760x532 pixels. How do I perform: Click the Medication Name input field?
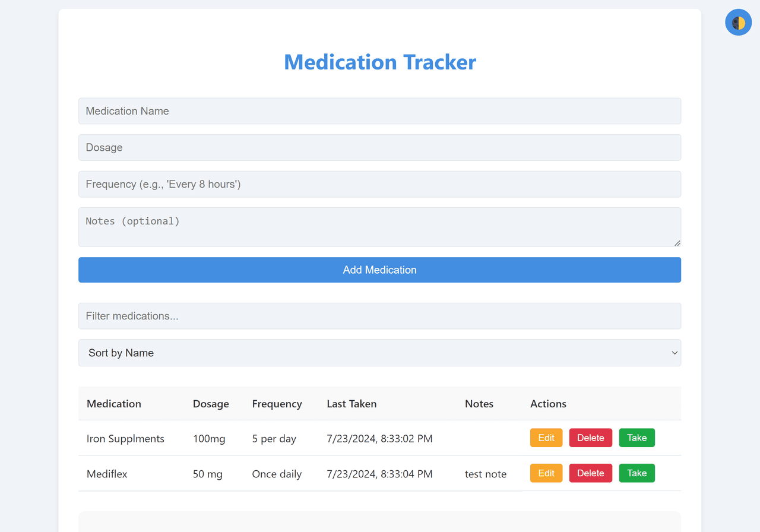click(379, 111)
